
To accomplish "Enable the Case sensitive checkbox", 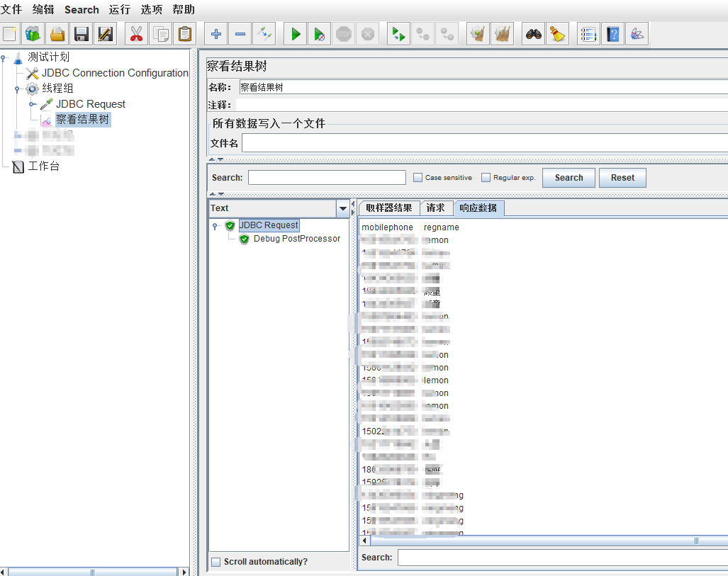I will [x=418, y=178].
